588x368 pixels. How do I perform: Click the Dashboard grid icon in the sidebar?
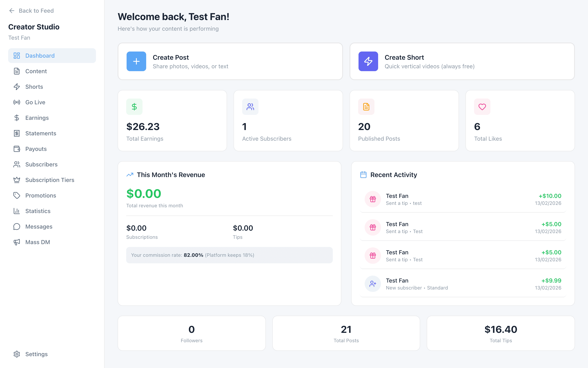click(17, 56)
